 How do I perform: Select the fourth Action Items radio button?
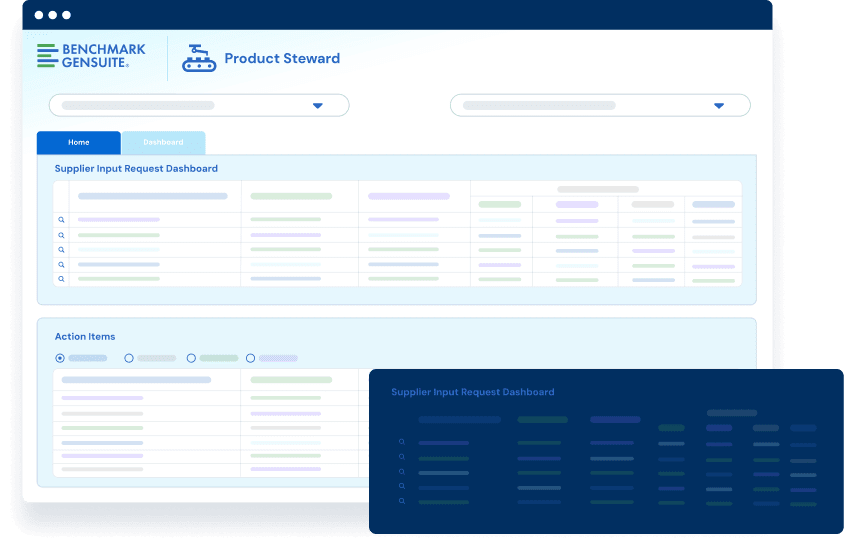tap(250, 358)
